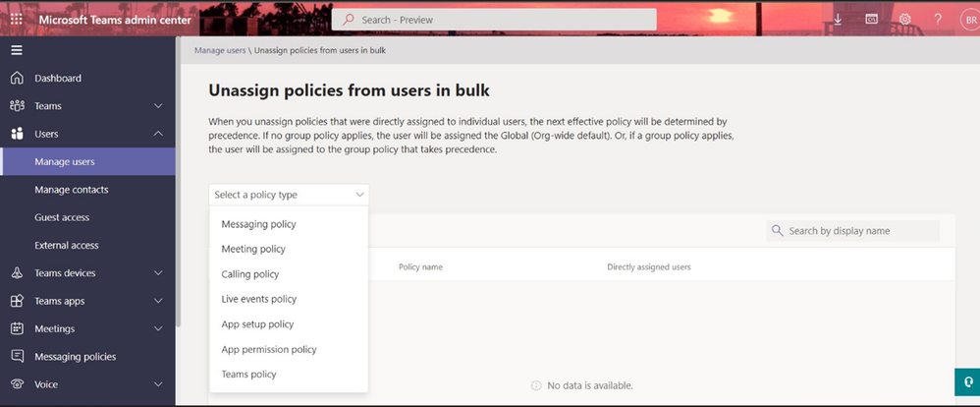980x407 pixels.
Task: Open the Settings gear icon
Action: 904,20
